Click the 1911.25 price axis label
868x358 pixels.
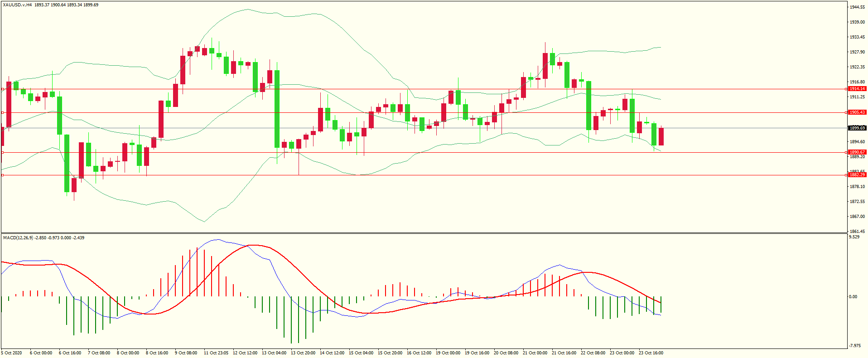[x=858, y=97]
